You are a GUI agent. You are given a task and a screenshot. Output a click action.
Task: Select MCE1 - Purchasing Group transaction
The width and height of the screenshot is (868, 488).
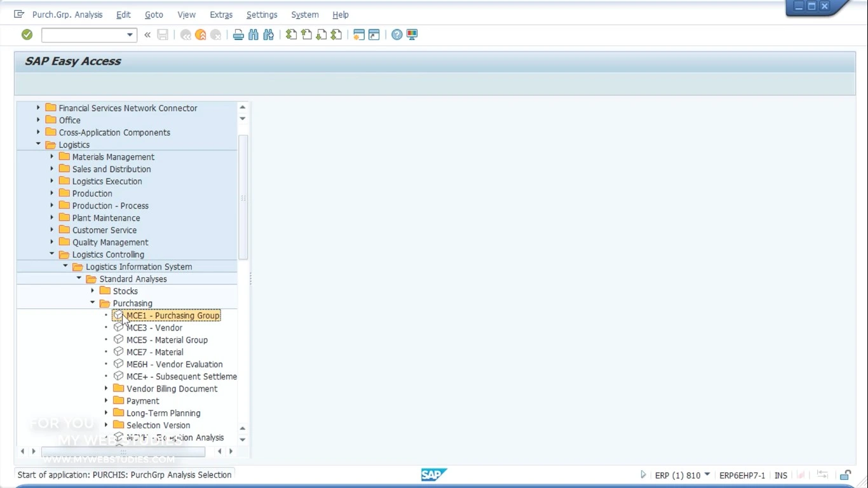[x=173, y=316]
